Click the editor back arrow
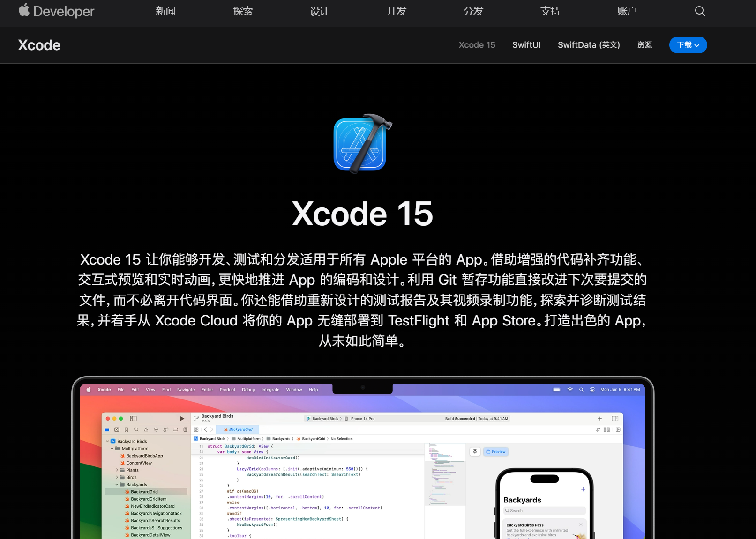 pos(205,429)
